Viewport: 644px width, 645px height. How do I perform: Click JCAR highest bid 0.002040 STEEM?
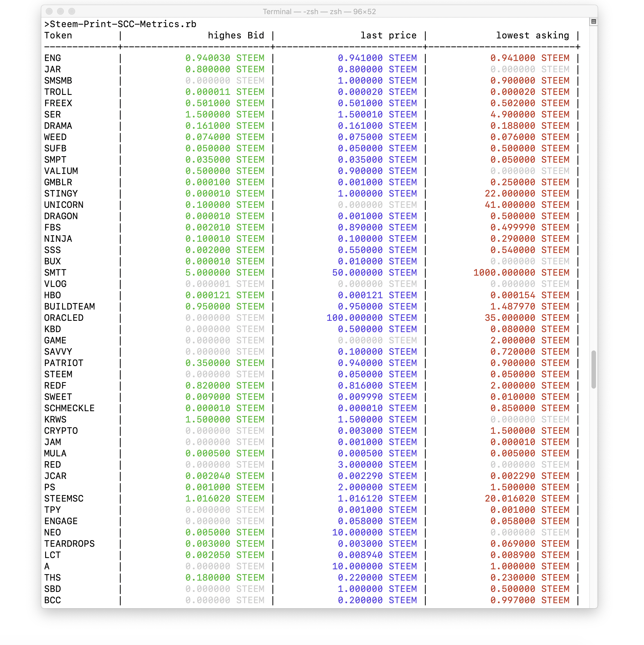[x=225, y=476]
